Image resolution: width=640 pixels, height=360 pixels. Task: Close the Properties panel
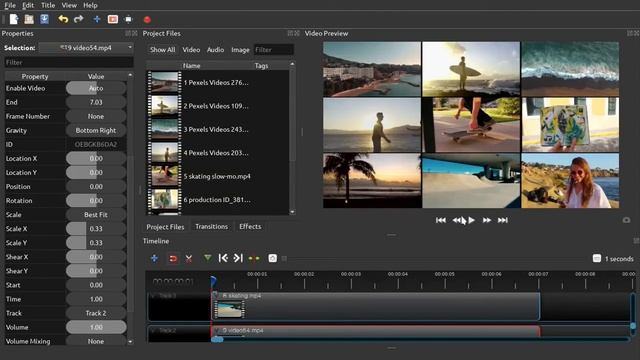click(x=134, y=33)
